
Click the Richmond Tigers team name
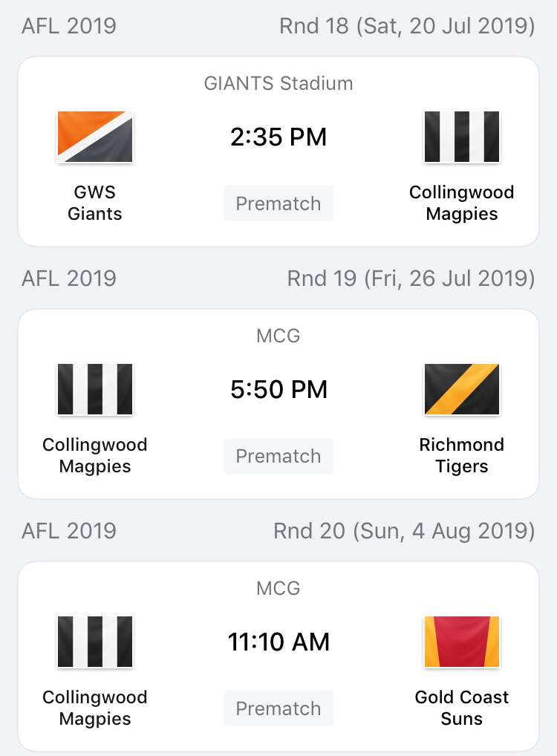pyautogui.click(x=462, y=455)
